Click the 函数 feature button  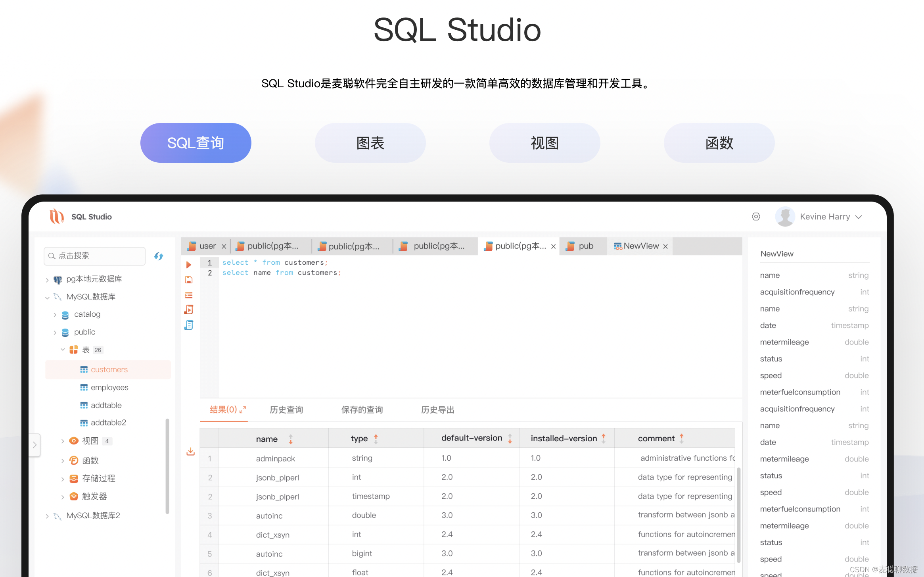coord(719,143)
